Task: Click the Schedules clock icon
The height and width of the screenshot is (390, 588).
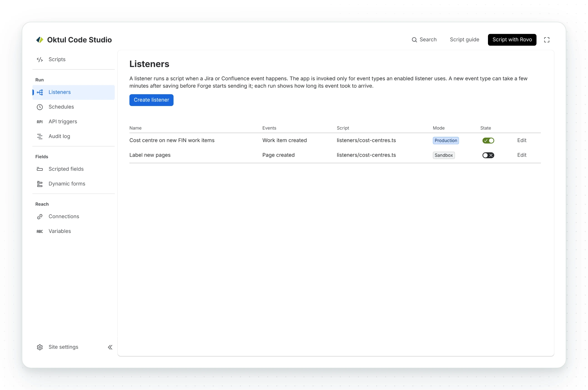Action: tap(40, 107)
